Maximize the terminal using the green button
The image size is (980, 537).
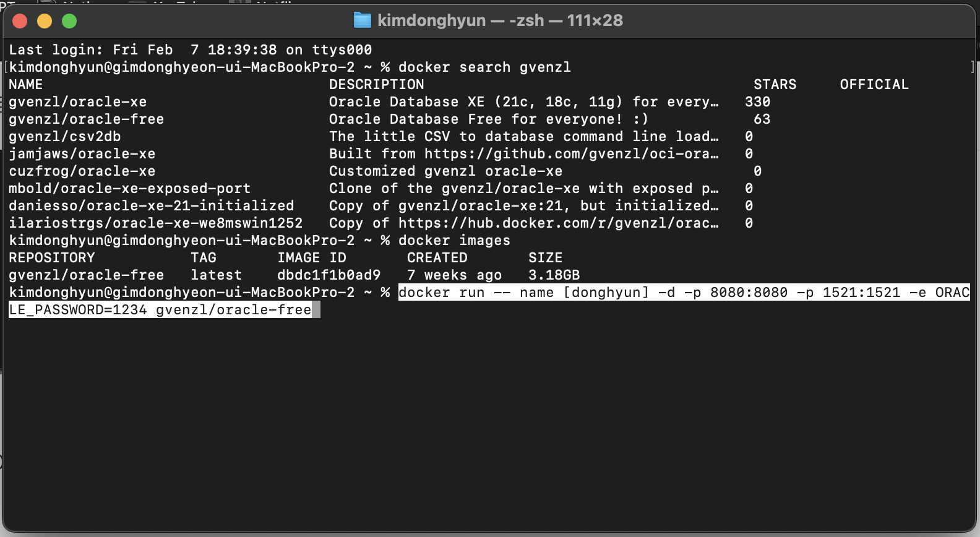pos(69,21)
